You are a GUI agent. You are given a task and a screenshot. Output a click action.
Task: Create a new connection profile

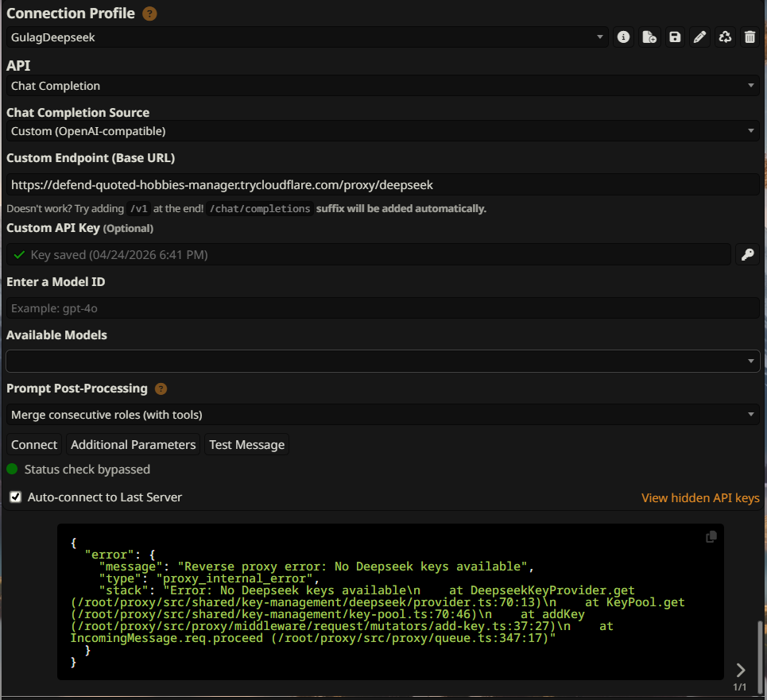click(x=649, y=37)
